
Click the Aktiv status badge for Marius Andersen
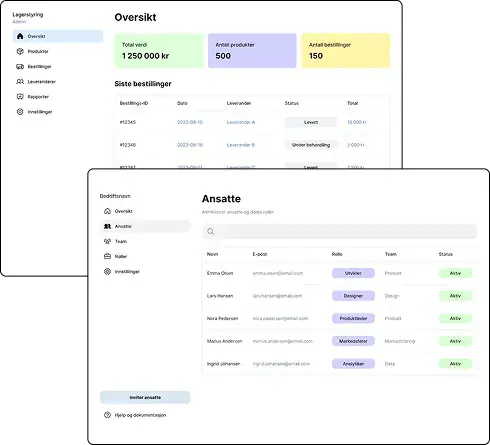tap(455, 341)
